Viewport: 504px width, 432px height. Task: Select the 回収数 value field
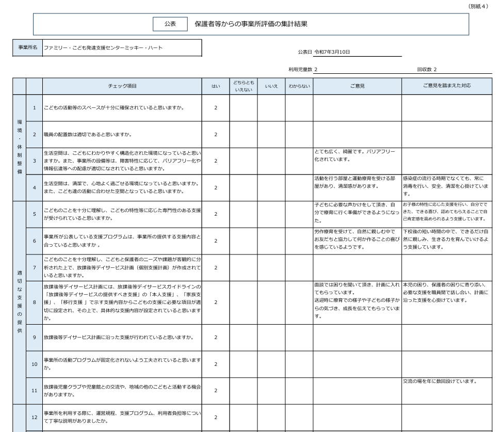[x=462, y=69]
